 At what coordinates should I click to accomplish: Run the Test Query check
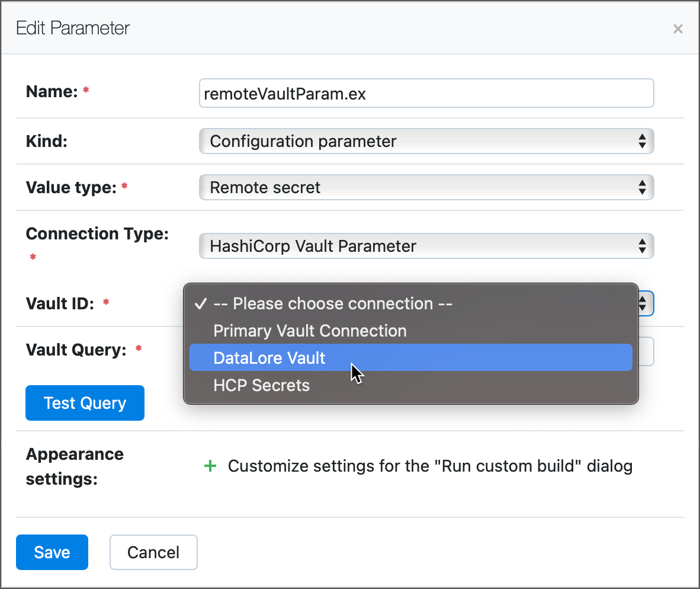pos(85,402)
